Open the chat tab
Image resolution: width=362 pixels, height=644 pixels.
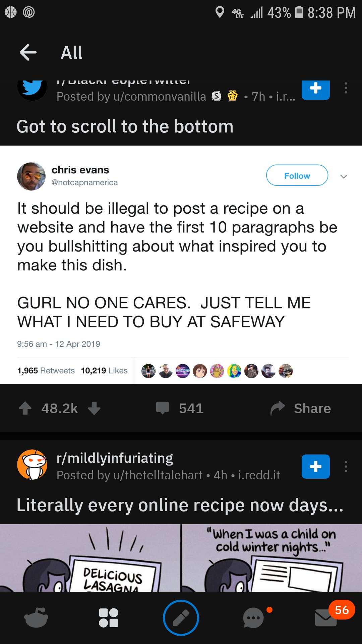tap(254, 618)
